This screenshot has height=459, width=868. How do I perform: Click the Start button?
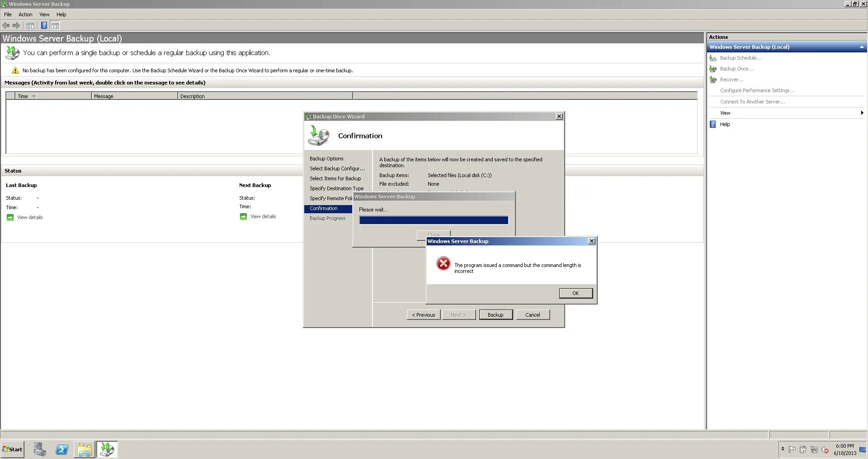click(x=12, y=450)
